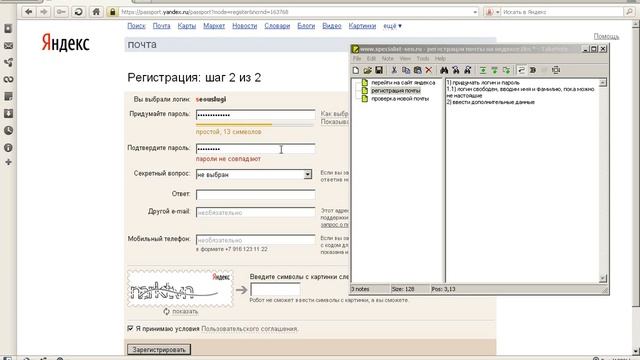Viewport: 640px width, 360px height.
Task: Expand the 'ещё' more services menu
Action: tap(392, 26)
